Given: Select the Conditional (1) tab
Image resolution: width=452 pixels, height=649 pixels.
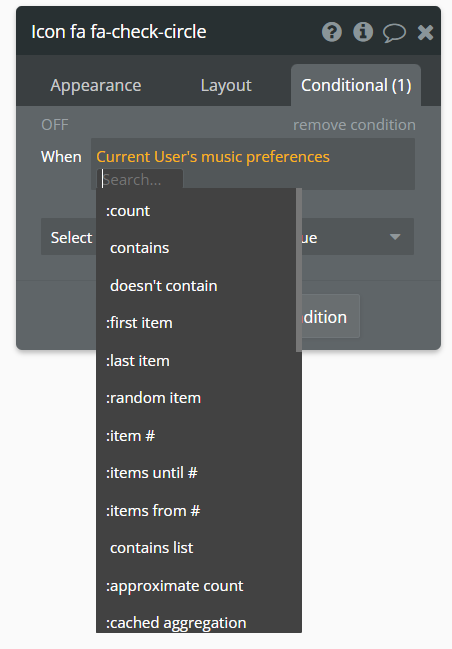Looking at the screenshot, I should coord(356,85).
